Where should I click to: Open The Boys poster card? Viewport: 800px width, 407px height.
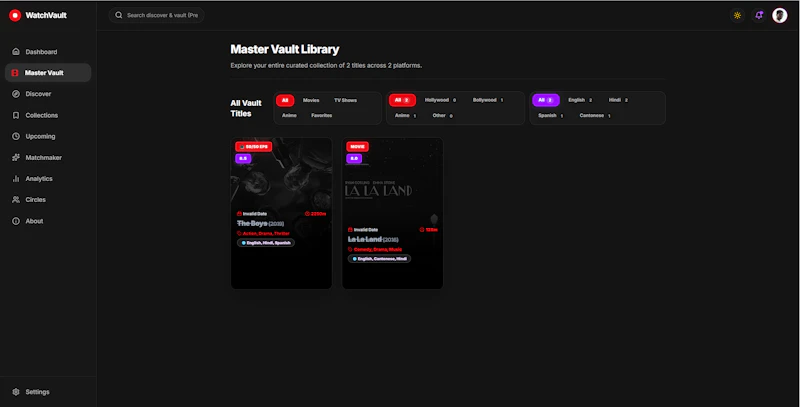pos(281,213)
